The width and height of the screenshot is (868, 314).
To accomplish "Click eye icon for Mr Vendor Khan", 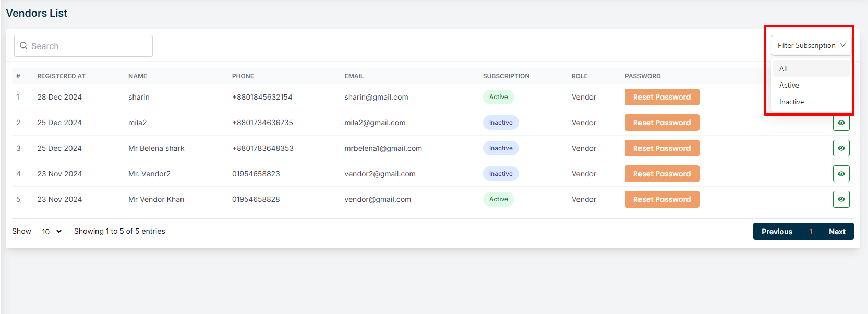I will (x=841, y=199).
